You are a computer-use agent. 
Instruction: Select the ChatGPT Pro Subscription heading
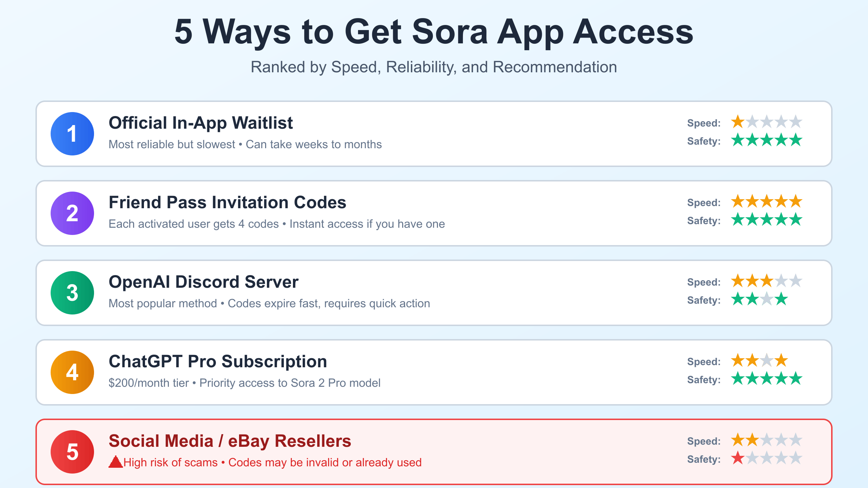[x=218, y=361]
